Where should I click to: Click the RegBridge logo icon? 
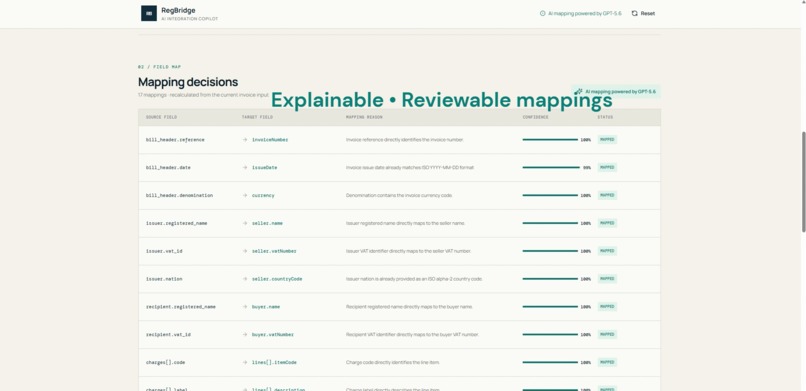click(149, 13)
